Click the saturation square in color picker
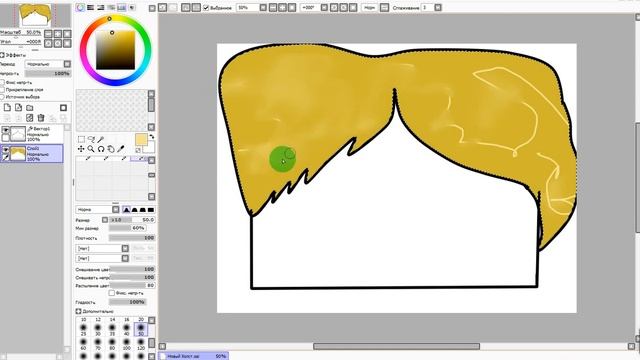The width and height of the screenshot is (640, 360). point(115,49)
